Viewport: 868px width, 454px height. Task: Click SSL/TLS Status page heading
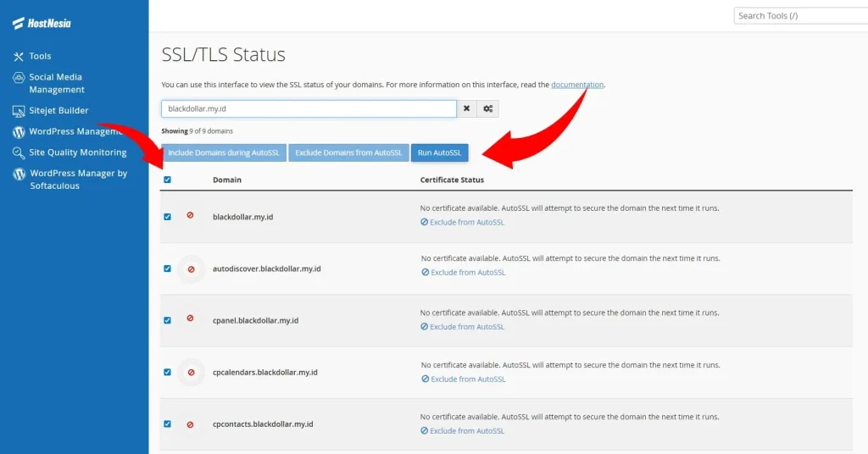pyautogui.click(x=224, y=55)
